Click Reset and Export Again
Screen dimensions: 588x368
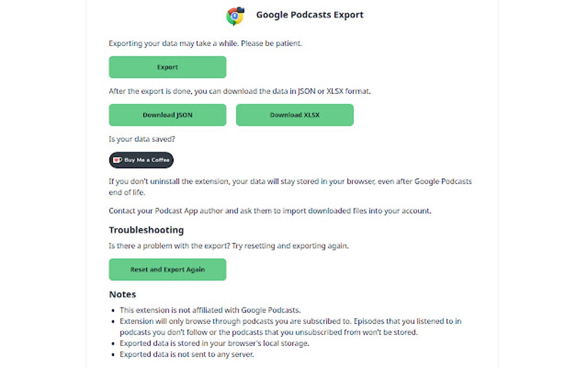pyautogui.click(x=167, y=269)
